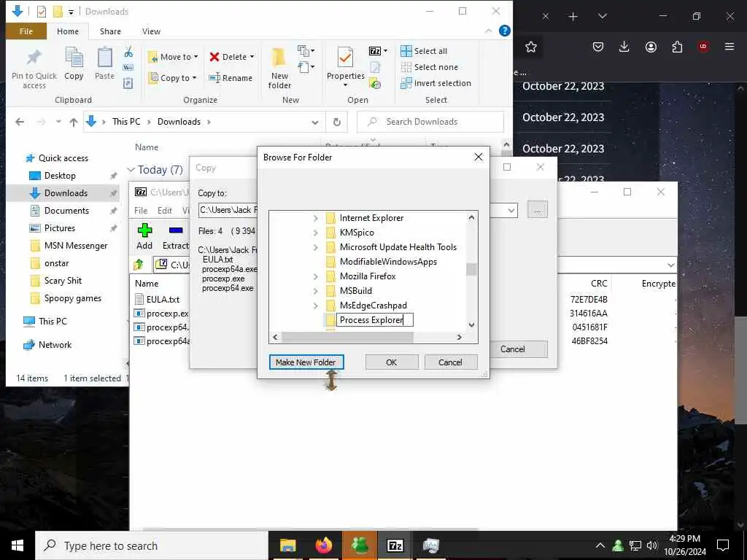The image size is (747, 560).
Task: Click the Process Explorer folder name edit box
Action: click(x=375, y=320)
